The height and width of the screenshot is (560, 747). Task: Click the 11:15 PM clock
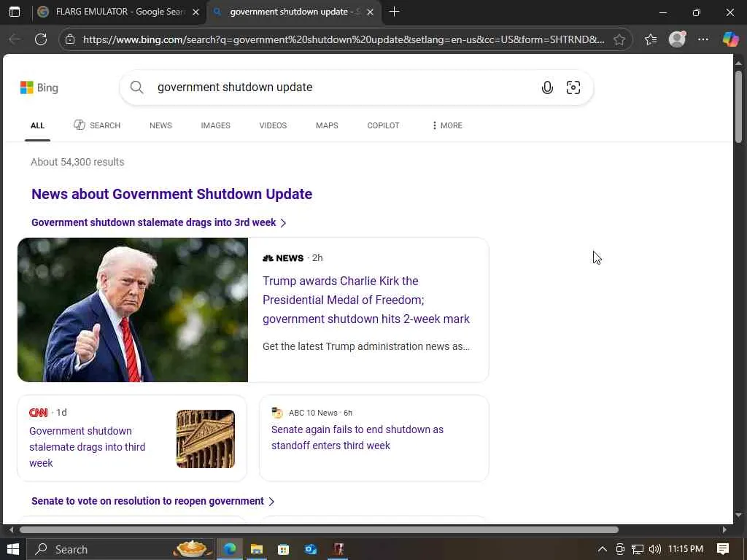(686, 549)
